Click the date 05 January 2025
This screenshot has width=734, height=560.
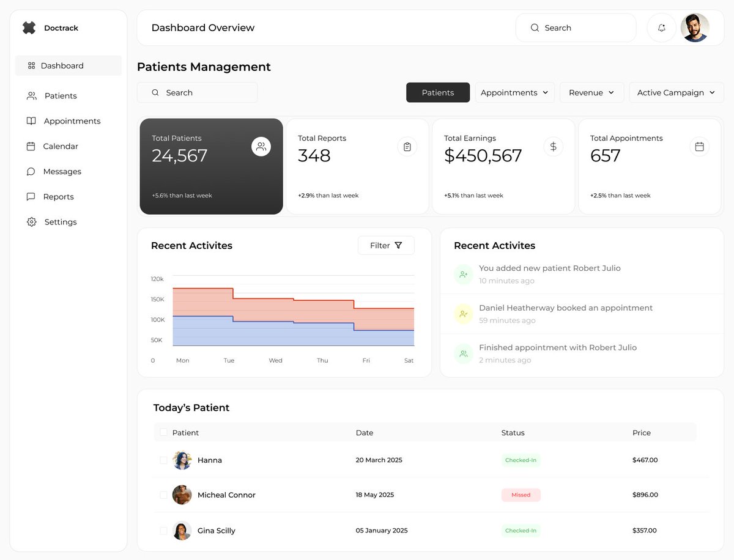tap(382, 531)
